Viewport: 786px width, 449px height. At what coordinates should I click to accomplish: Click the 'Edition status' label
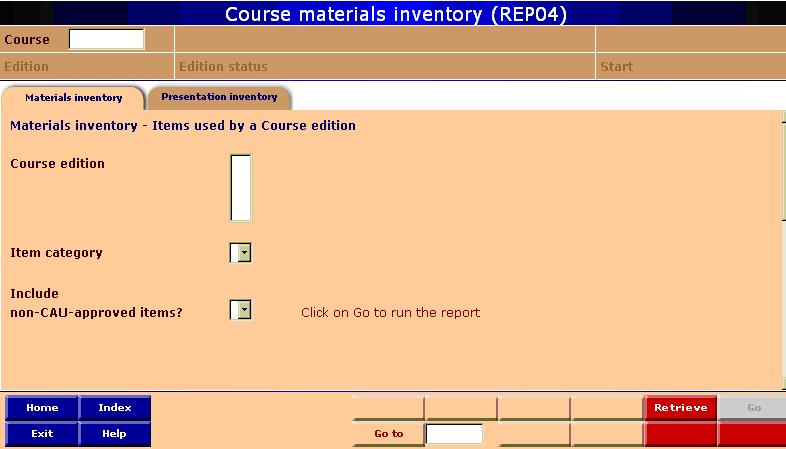click(223, 67)
